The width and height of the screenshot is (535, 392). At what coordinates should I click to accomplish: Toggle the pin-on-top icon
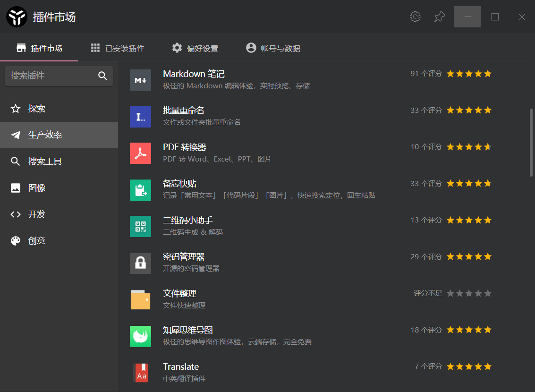click(x=439, y=17)
